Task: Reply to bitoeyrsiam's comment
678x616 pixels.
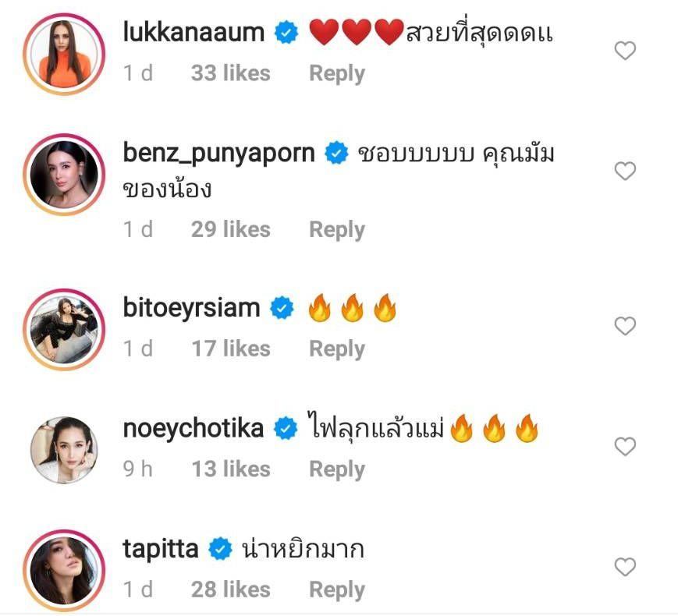Action: [337, 349]
